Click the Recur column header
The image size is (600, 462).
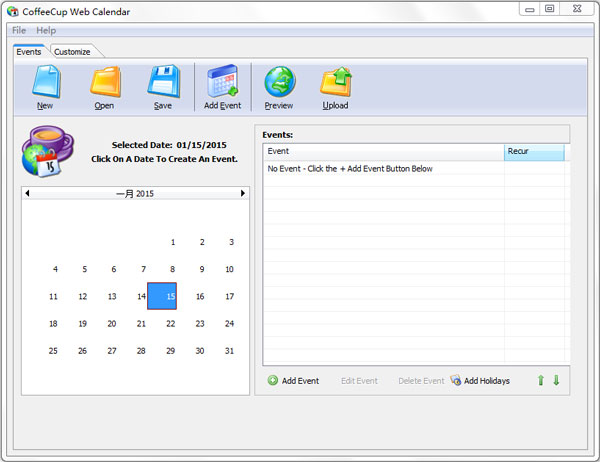click(x=534, y=151)
